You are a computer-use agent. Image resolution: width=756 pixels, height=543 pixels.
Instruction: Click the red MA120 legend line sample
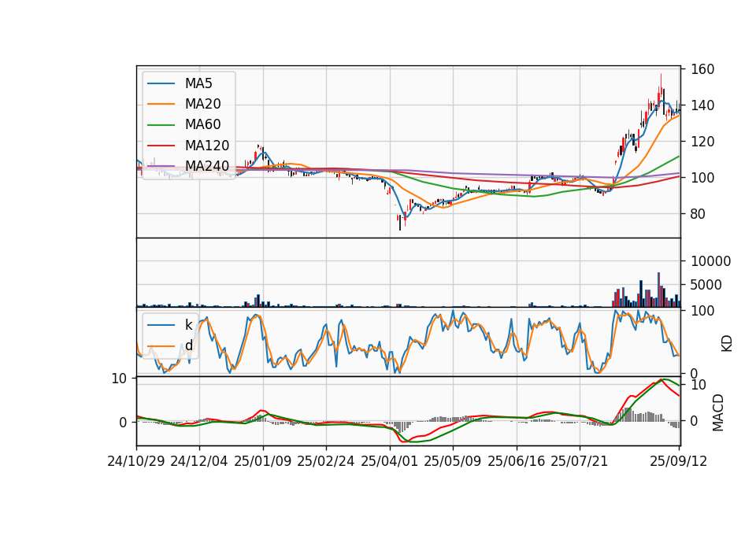pyautogui.click(x=161, y=146)
